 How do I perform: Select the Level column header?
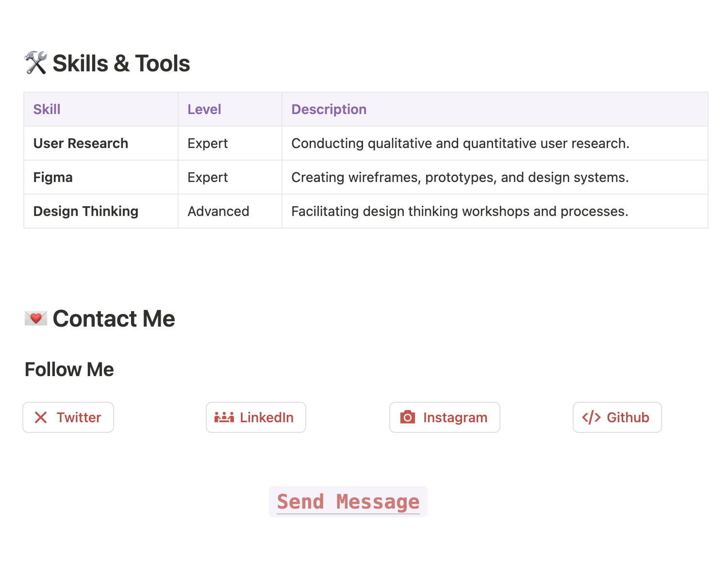[230, 109]
